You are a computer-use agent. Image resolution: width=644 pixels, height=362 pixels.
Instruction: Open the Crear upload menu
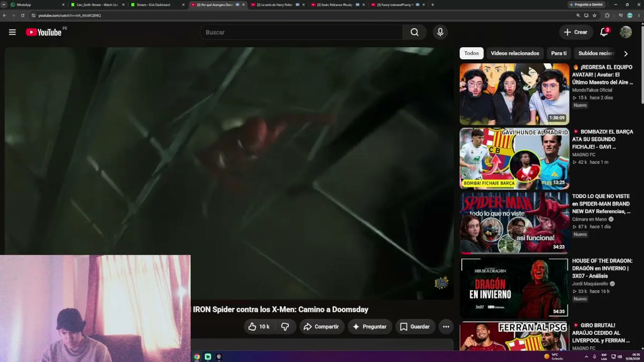[x=576, y=32]
